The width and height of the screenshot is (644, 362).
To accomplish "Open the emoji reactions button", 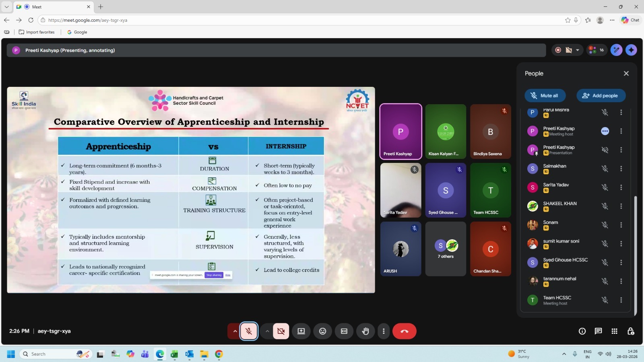I will coord(322,331).
